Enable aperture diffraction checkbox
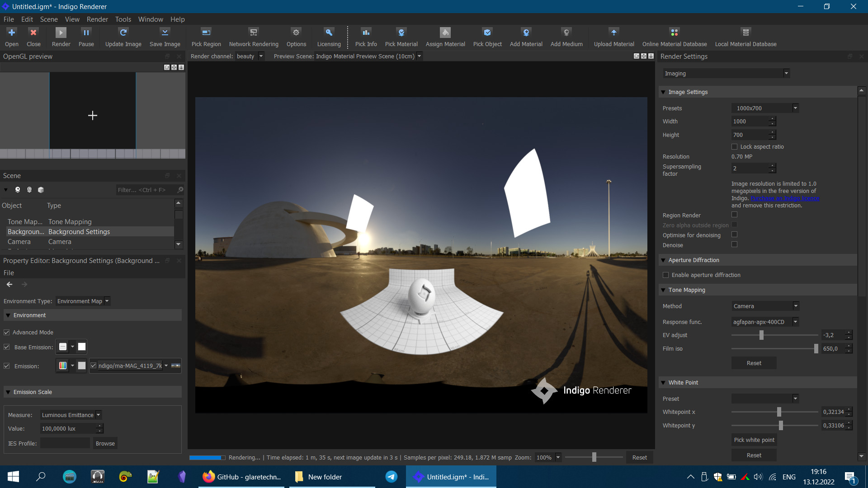 pos(666,275)
